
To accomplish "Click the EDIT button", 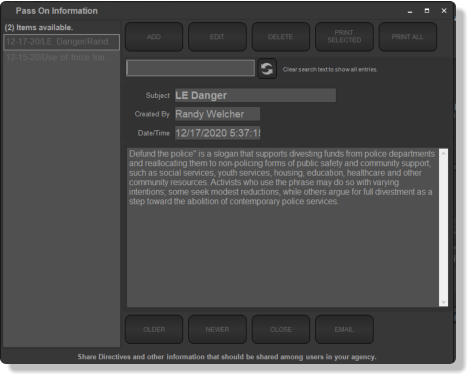I will [x=217, y=37].
